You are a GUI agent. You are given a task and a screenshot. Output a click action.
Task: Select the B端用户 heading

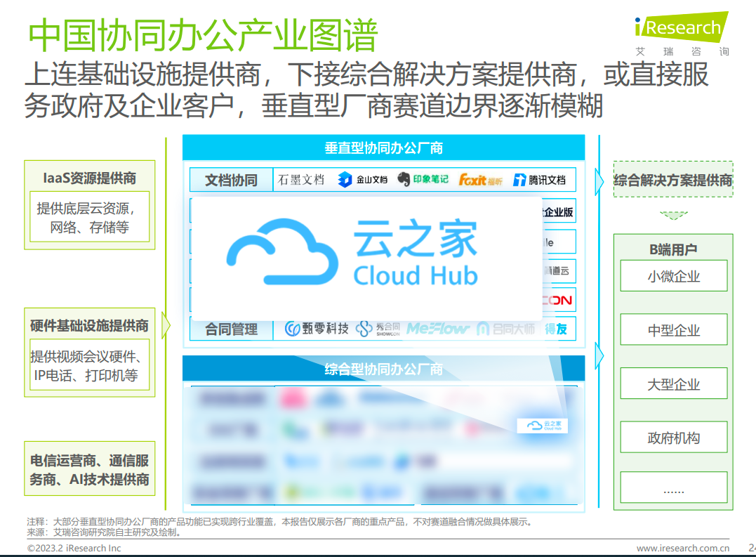tap(674, 249)
